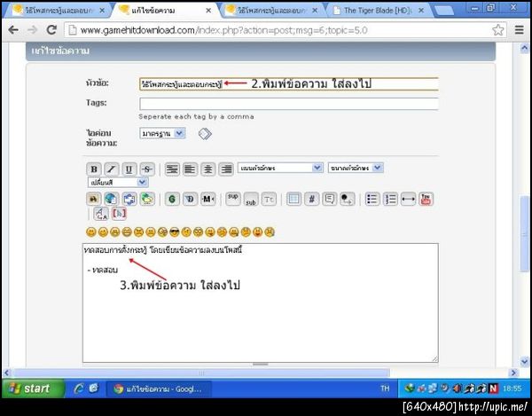Insert first smiley emoticon
The height and width of the screenshot is (416, 532).
(x=91, y=232)
